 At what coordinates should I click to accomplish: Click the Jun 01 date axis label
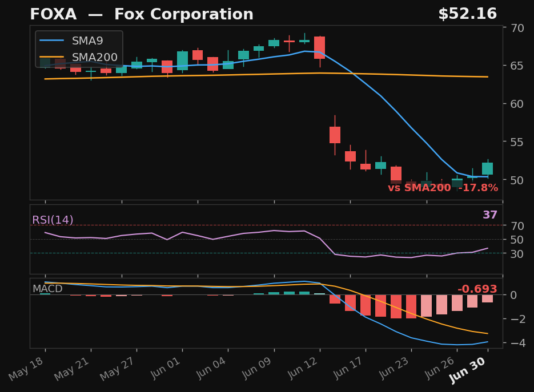coord(166,368)
